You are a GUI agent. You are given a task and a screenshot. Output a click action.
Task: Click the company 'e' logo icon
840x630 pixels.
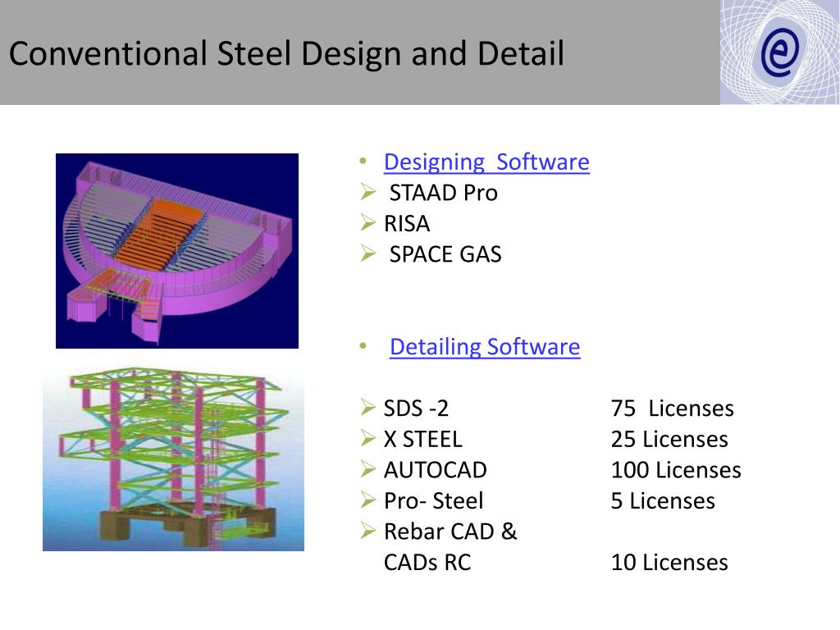(779, 52)
